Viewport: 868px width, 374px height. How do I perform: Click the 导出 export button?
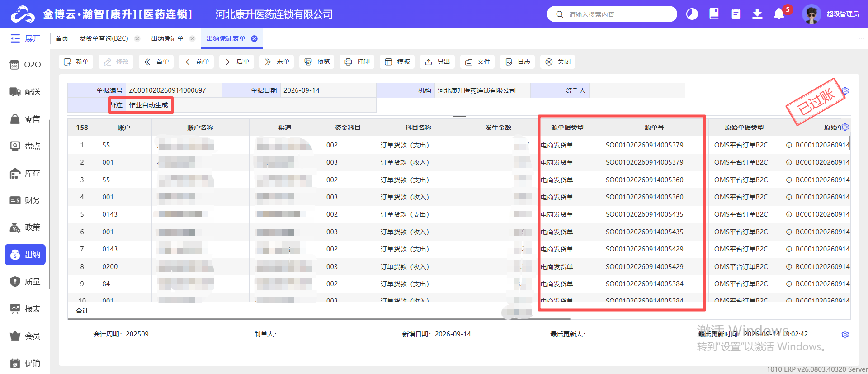(437, 62)
